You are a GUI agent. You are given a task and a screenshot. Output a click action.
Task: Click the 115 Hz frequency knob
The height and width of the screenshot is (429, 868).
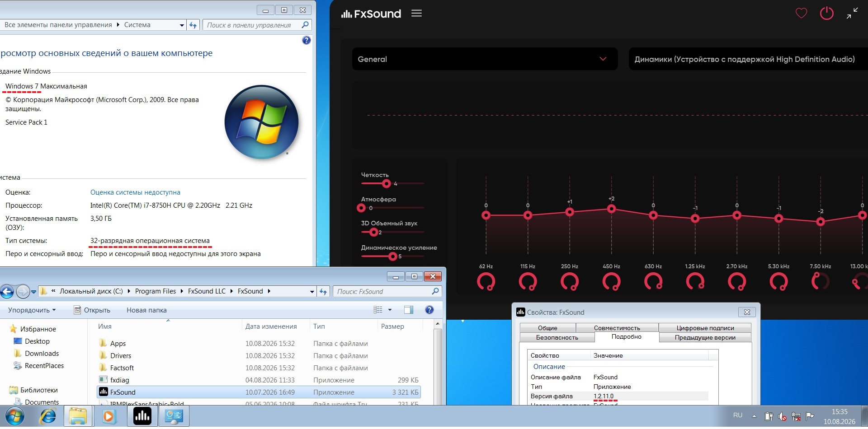(x=528, y=281)
